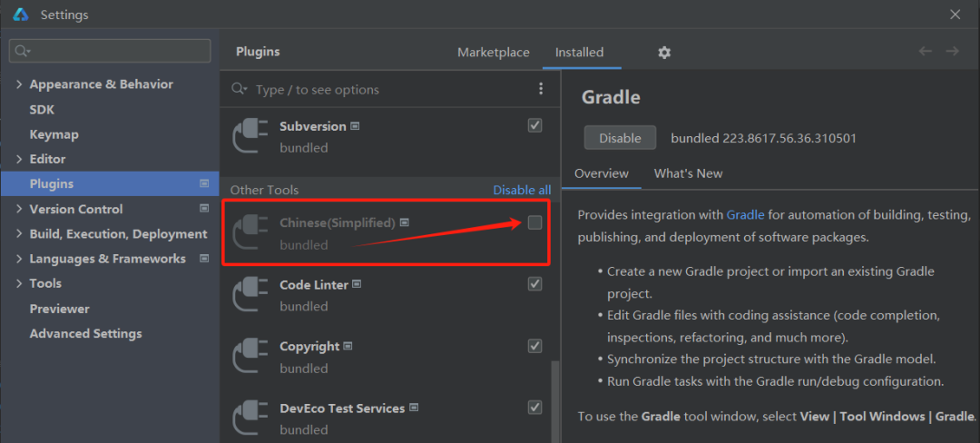The height and width of the screenshot is (443, 980).
Task: Click the bundled version text 223.8617.56.36.310501
Action: click(x=763, y=138)
